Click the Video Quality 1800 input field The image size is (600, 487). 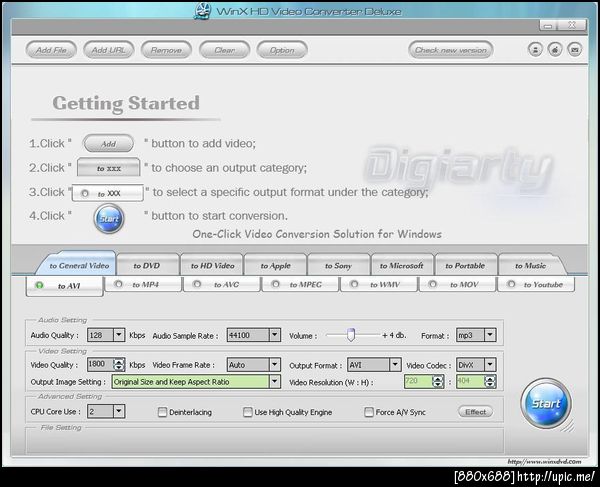[x=101, y=364]
